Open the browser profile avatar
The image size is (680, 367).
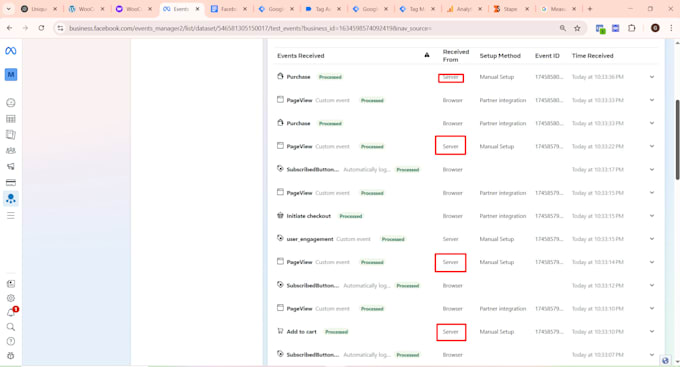coord(655,28)
